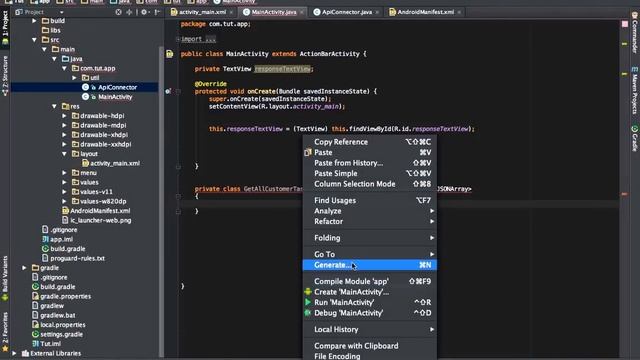Open the Analyze submenu
640x360 pixels.
[369, 211]
